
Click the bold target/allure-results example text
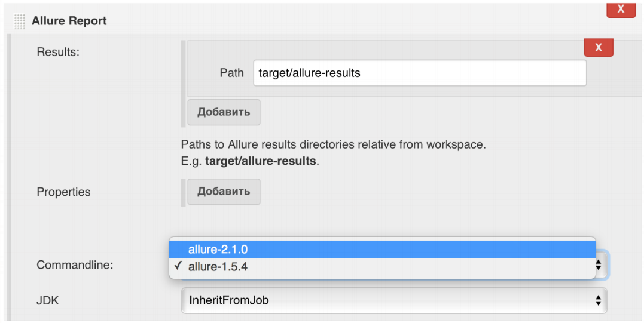(260, 161)
